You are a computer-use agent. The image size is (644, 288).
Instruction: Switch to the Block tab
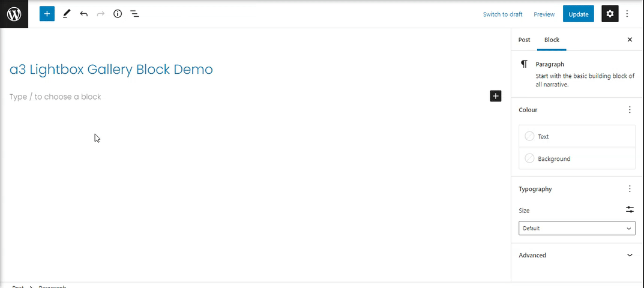552,40
